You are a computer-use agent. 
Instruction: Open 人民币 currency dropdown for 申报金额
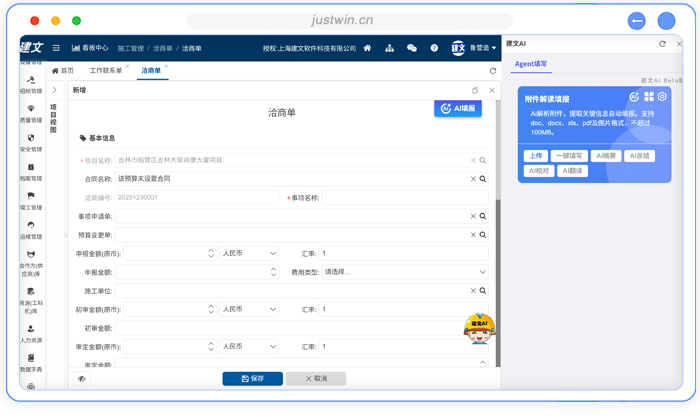pos(249,253)
